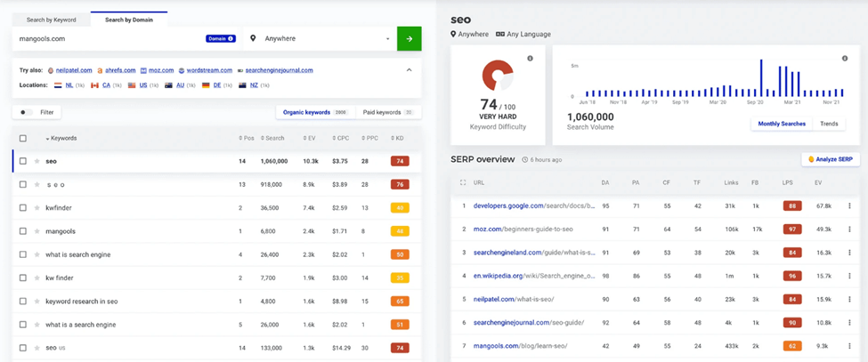Open info icon on Keyword Difficulty card
The image size is (868, 362).
click(531, 59)
